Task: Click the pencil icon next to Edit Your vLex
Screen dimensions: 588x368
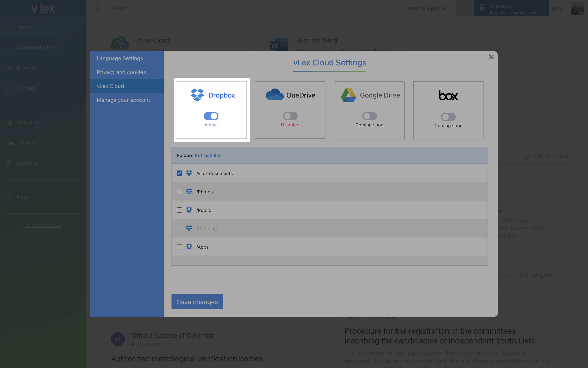Action: [528, 157]
